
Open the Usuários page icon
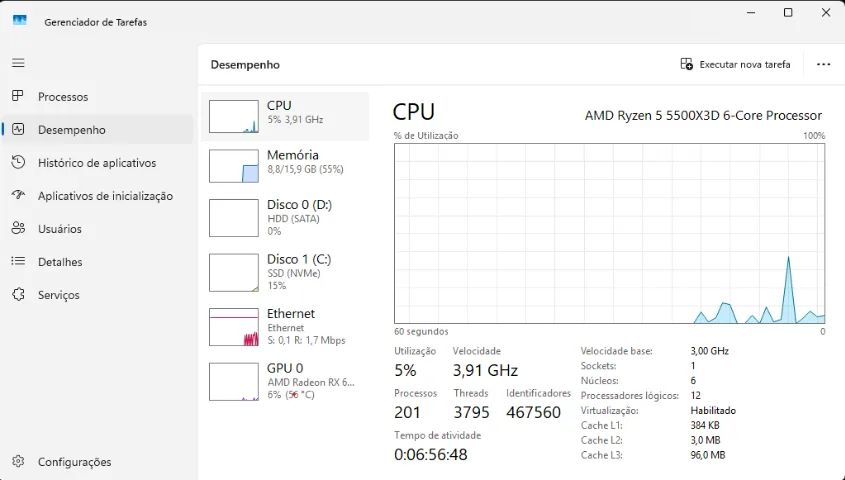[x=17, y=228]
